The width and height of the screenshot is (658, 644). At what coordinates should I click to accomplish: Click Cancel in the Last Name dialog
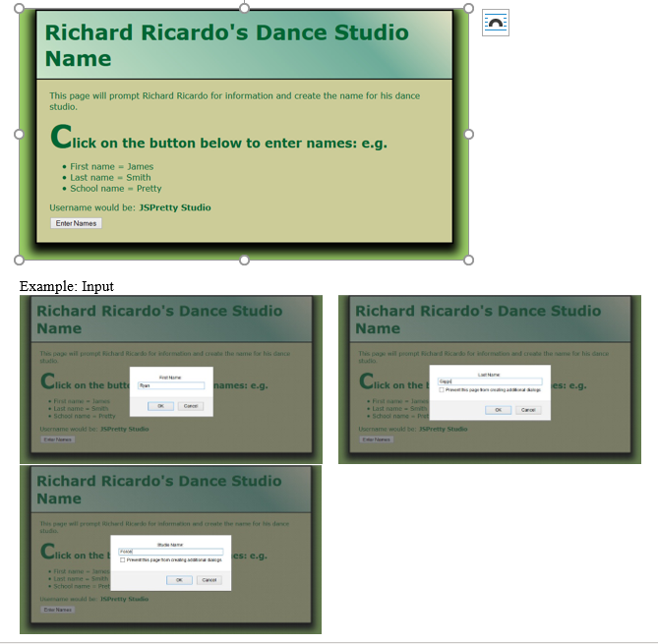coord(528,410)
